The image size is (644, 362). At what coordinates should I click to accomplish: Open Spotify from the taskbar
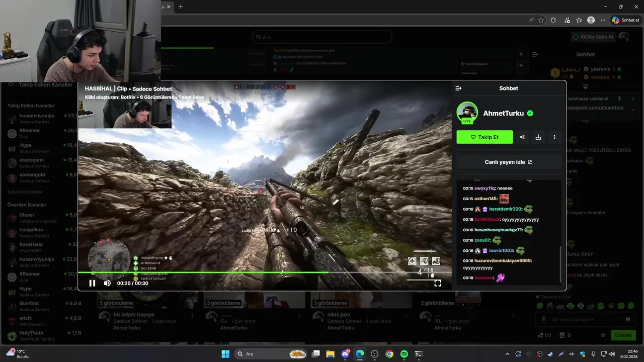tap(404, 354)
